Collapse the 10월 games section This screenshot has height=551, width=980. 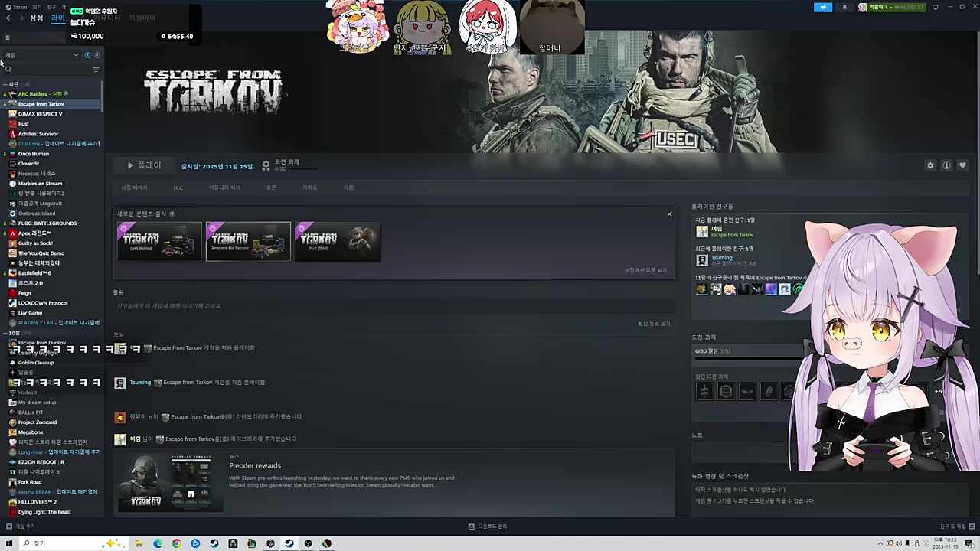5,333
